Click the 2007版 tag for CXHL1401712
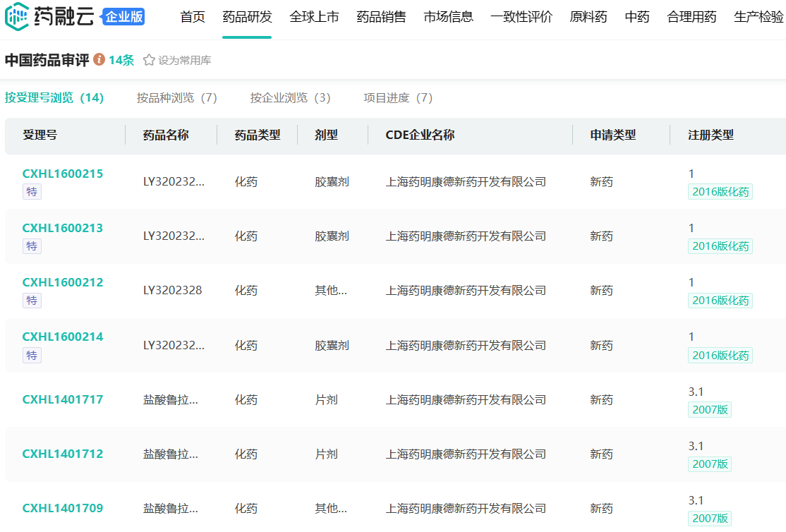Viewport: 786px width, 532px height. [710, 464]
